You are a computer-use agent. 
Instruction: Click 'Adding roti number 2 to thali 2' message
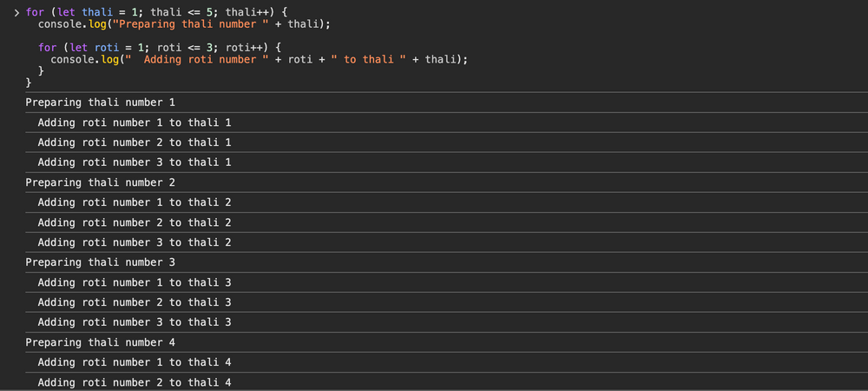[x=134, y=222]
